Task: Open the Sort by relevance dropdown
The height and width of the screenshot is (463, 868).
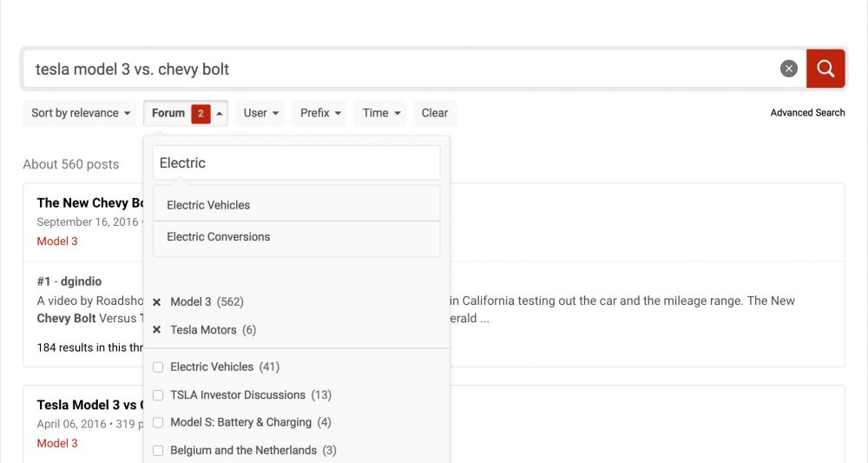Action: point(80,113)
